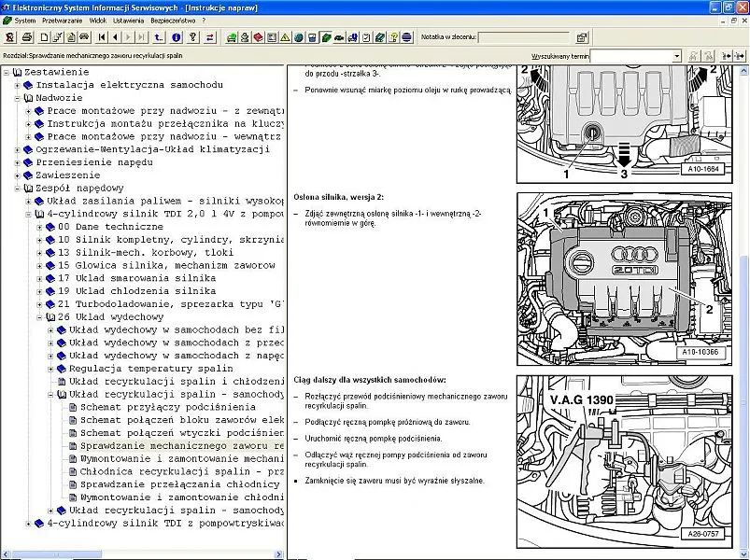Open the Ustawienia menu

[128, 20]
